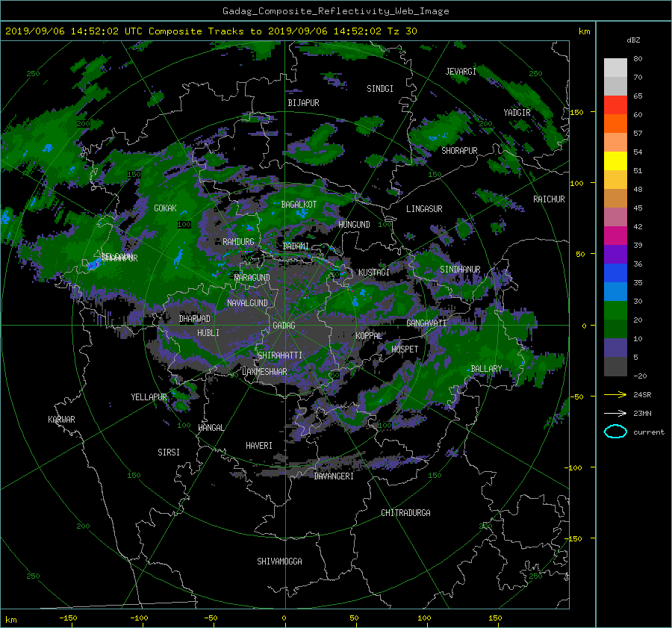Click the white 23MN arrow legend icon
The image size is (672, 628).
[615, 413]
